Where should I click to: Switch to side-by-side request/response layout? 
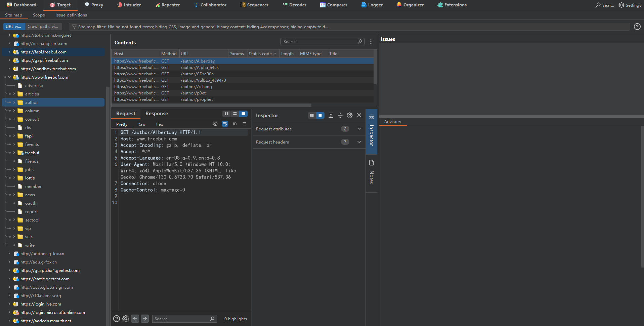pyautogui.click(x=226, y=114)
